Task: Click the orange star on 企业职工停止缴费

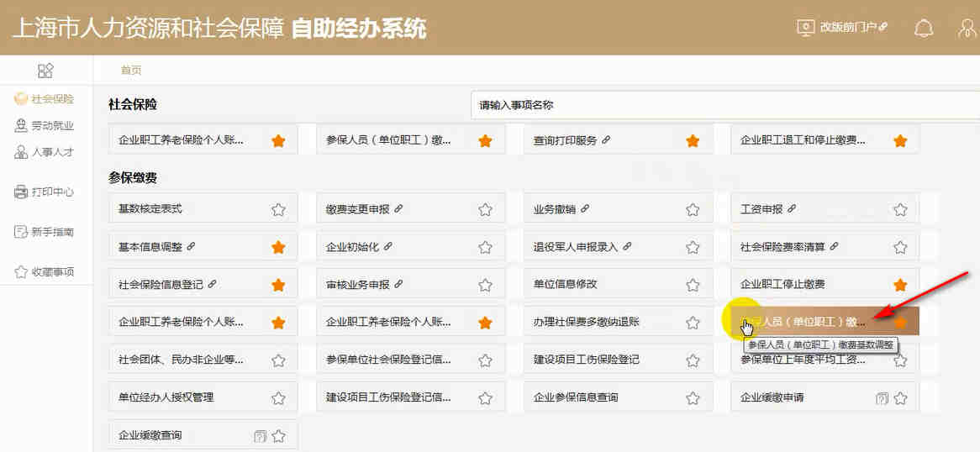Action: click(x=900, y=285)
